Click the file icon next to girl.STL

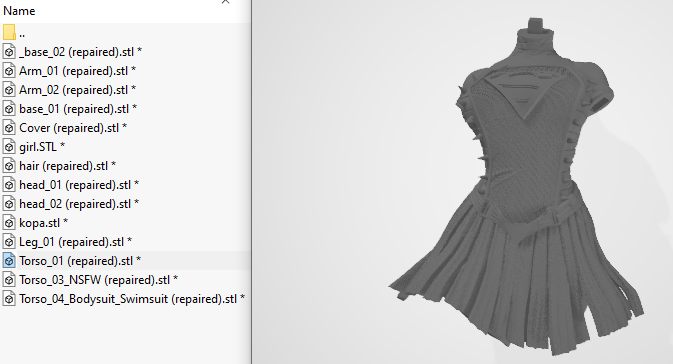pyautogui.click(x=9, y=146)
